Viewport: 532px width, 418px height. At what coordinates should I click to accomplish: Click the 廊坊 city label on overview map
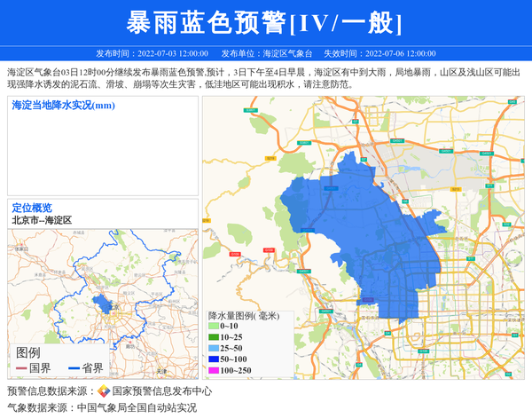(130, 346)
